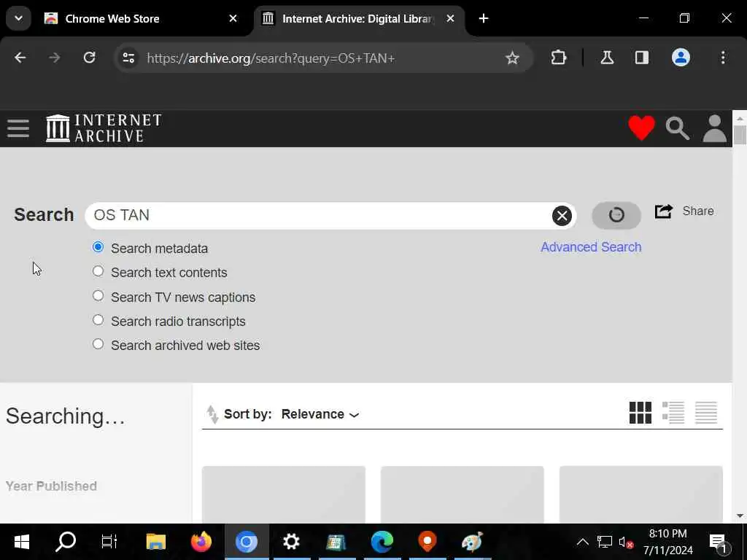The image size is (747, 560).
Task: Expand the tab search dropdown
Action: tap(18, 18)
